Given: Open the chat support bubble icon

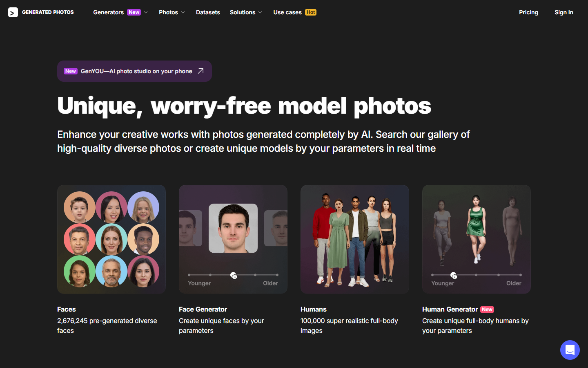Looking at the screenshot, I should pos(570,350).
